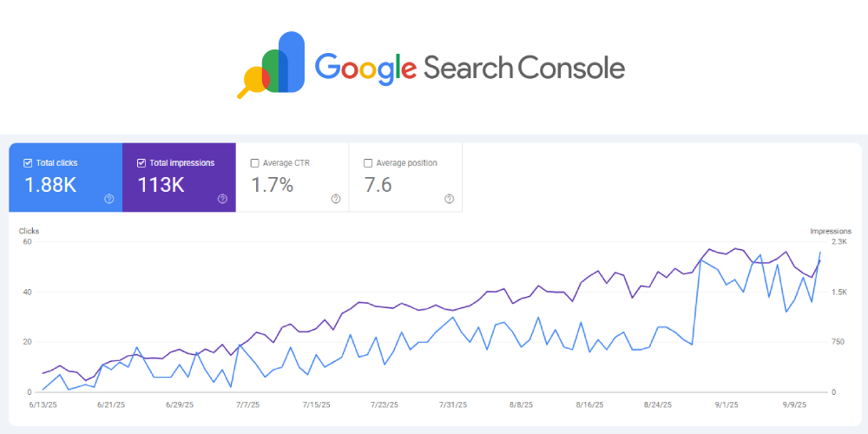Click the 7/31/25 date on chart axis

coord(451,404)
